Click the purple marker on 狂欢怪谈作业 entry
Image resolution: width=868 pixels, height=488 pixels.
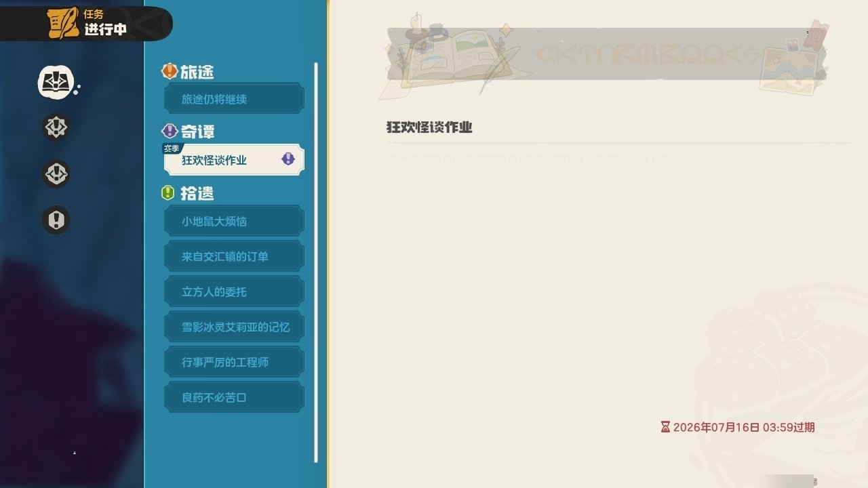coord(288,159)
